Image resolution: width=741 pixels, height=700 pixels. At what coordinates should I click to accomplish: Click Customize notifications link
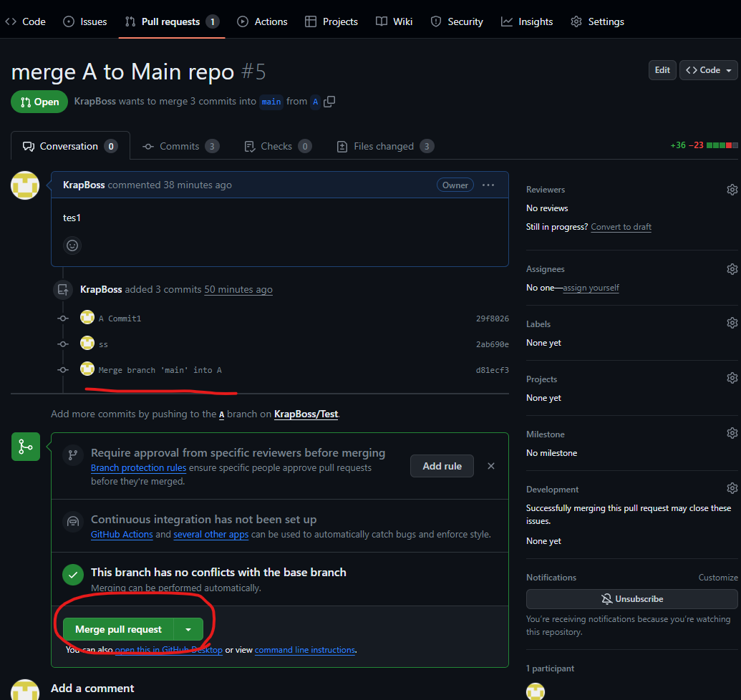tap(718, 578)
